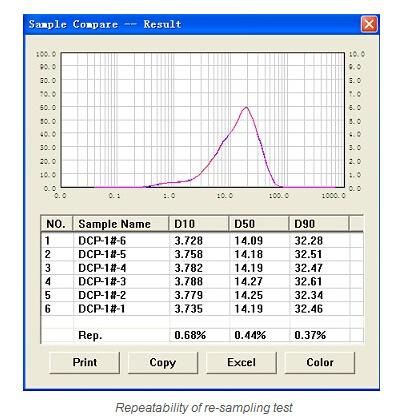This screenshot has width=399, height=420.
Task: Open the Color button options
Action: point(320,362)
